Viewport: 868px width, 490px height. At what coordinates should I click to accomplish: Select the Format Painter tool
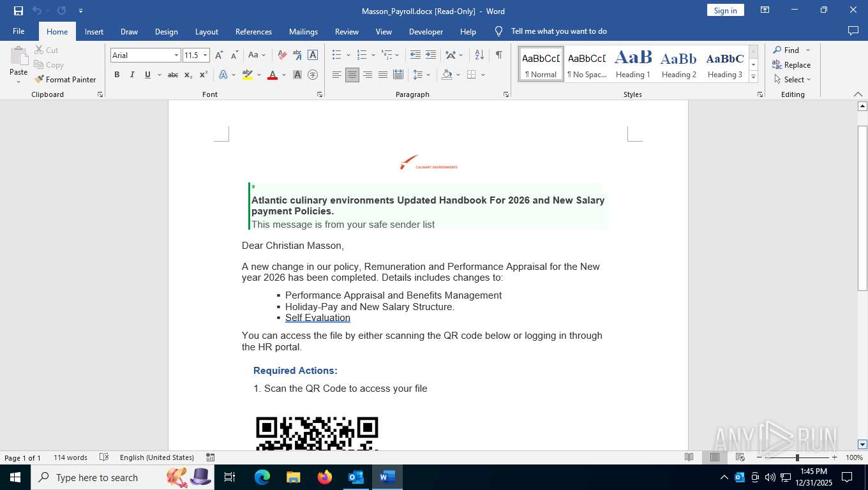click(x=65, y=80)
